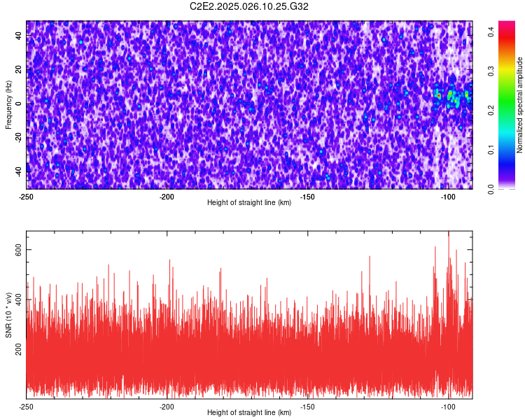Click the 0.2 colorbar tick value

491,111
